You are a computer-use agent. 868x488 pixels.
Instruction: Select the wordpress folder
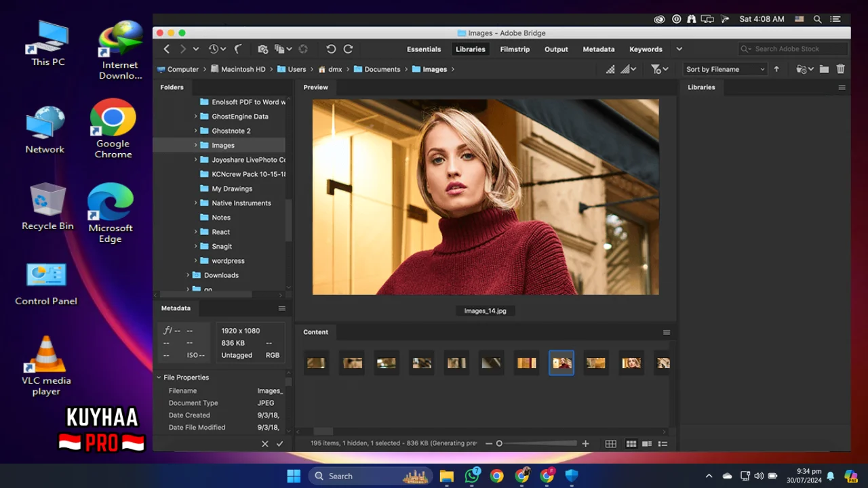point(228,261)
